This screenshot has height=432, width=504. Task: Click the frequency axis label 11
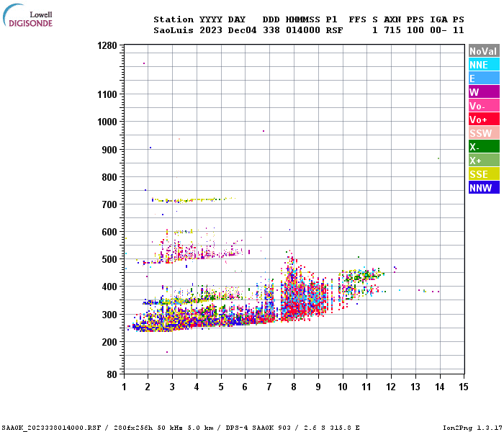(366, 387)
